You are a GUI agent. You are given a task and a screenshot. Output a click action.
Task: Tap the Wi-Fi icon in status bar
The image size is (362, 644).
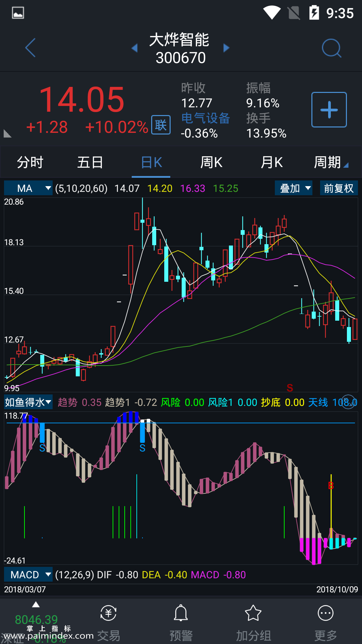point(271,13)
